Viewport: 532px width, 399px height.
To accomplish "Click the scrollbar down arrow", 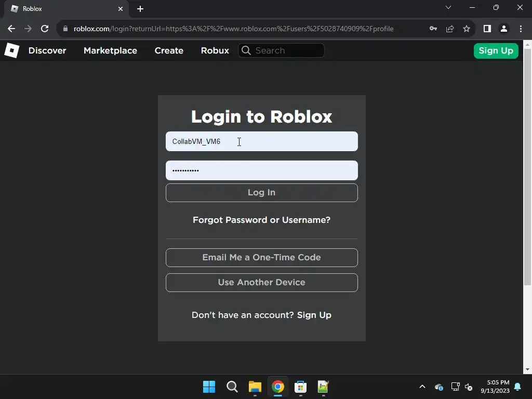I will (527, 369).
